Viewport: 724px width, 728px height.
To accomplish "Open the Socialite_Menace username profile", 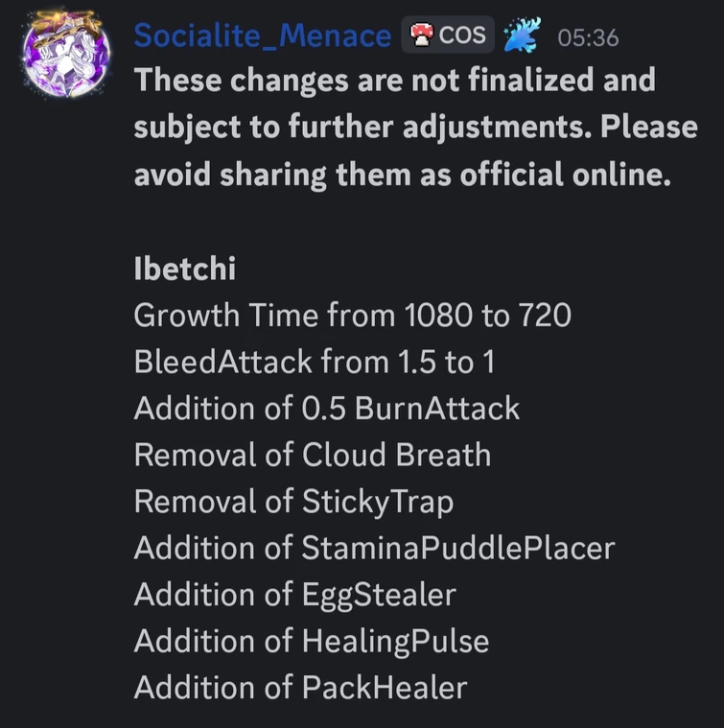I will 262,36.
